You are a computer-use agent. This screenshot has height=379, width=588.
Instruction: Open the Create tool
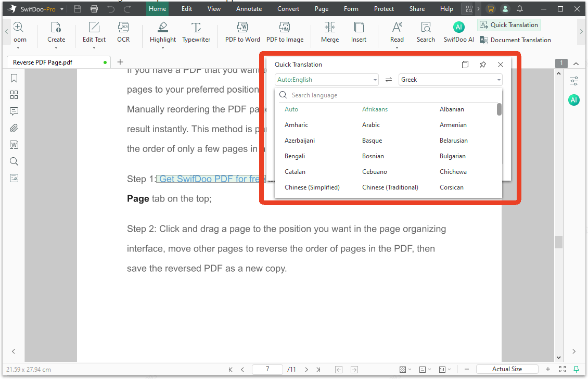56,32
